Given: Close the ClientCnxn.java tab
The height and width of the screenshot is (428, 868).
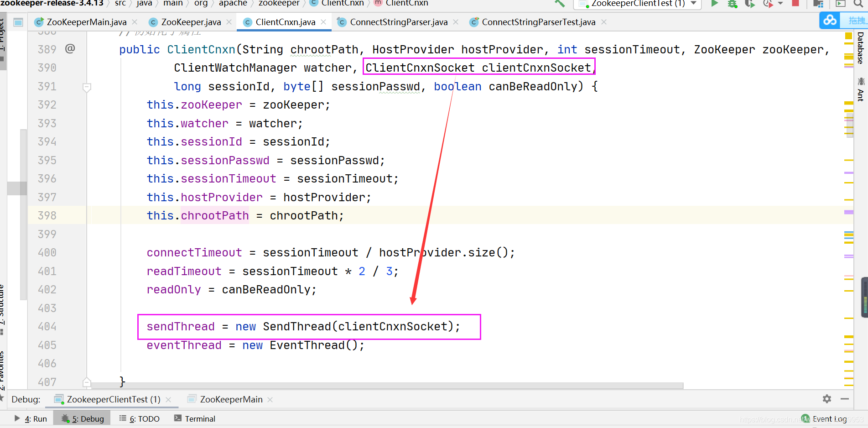Looking at the screenshot, I should click(323, 22).
